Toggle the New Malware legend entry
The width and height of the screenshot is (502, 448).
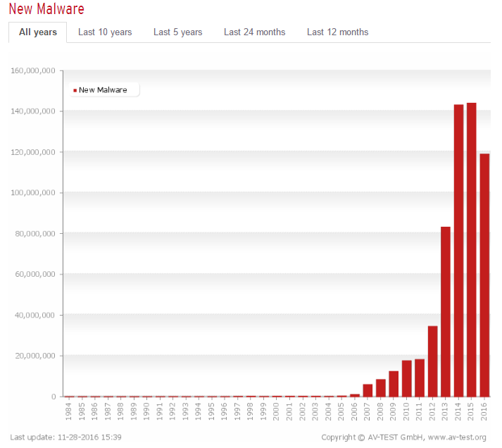103,90
